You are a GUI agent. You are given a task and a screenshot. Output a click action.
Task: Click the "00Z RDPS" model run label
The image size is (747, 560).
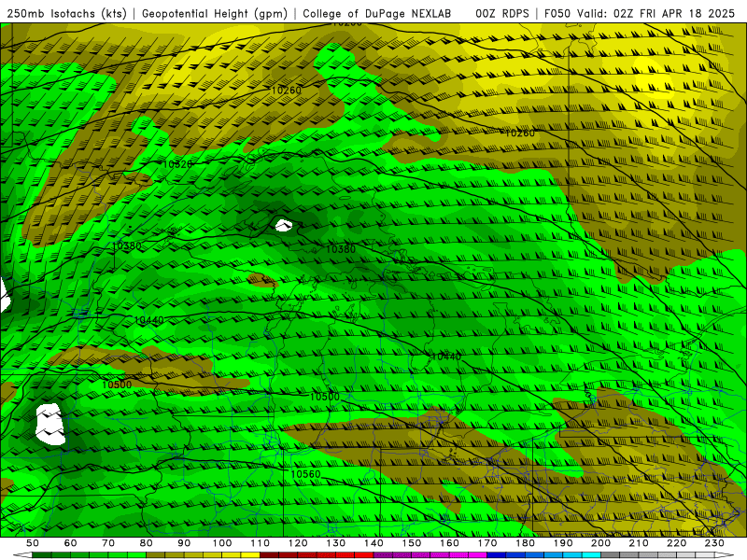click(x=502, y=14)
